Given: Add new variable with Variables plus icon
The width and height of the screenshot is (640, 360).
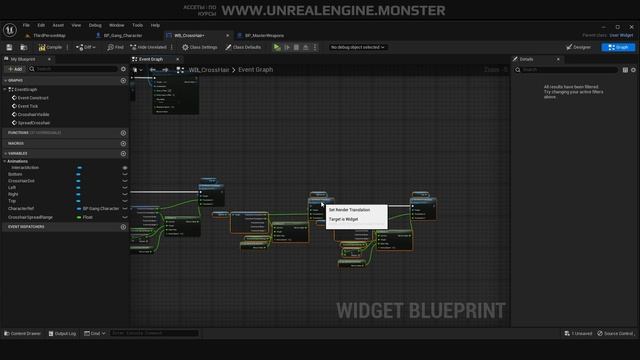Looking at the screenshot, I should click(123, 154).
